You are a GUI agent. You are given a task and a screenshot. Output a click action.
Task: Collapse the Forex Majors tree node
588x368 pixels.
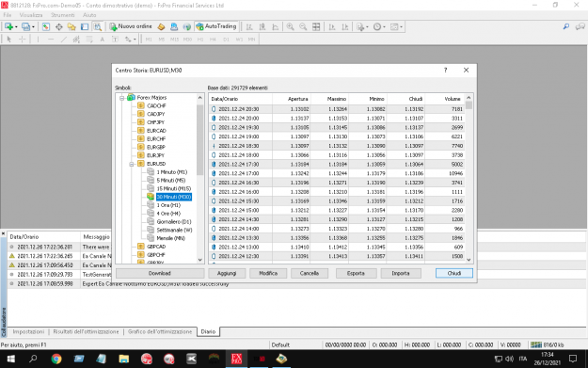(x=122, y=98)
